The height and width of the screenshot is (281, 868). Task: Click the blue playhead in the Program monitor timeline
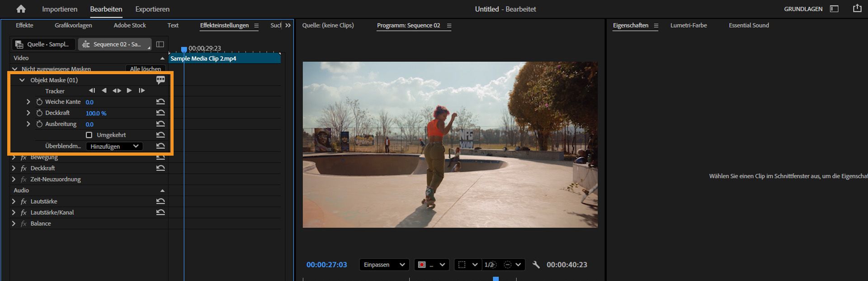(x=495, y=278)
